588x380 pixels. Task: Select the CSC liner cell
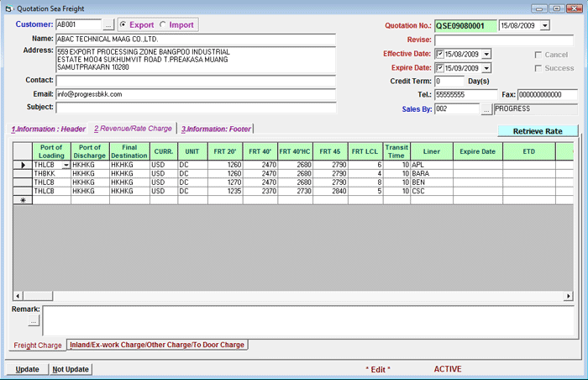tap(432, 191)
